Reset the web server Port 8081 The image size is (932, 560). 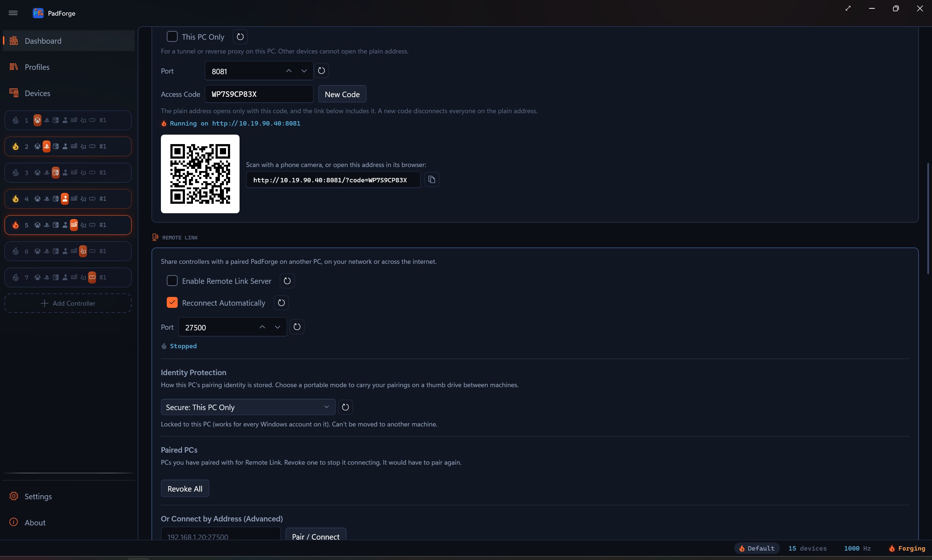[321, 71]
